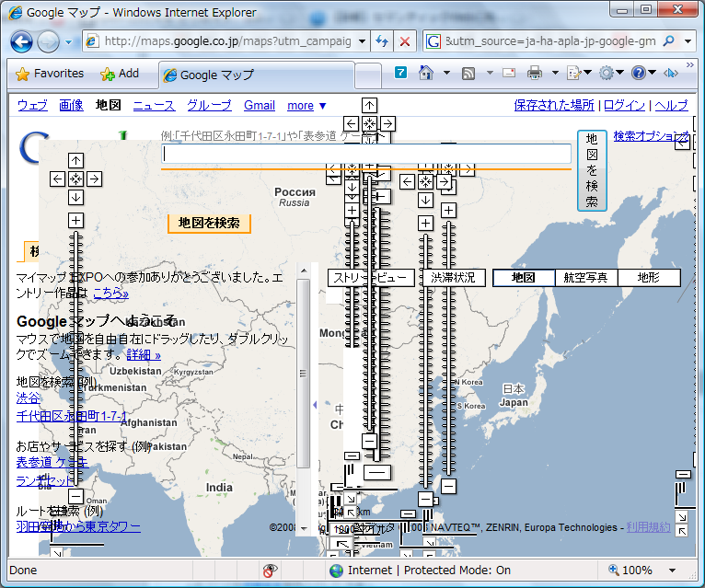Click the blue 7 toolbar icon

point(400,73)
